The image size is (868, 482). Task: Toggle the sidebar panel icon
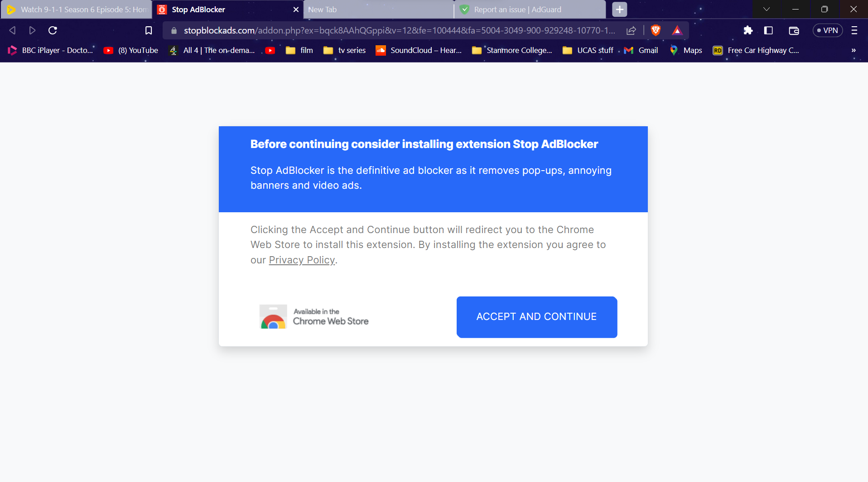coord(768,30)
